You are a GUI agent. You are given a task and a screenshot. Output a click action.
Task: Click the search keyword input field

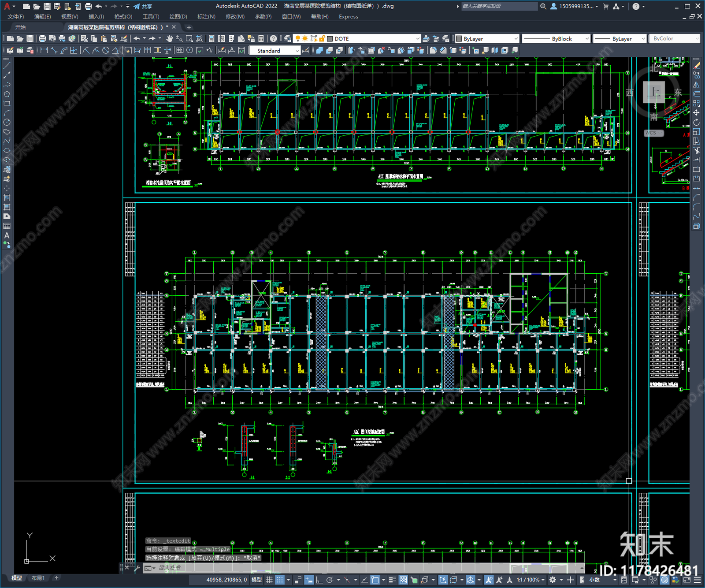(x=499, y=6)
